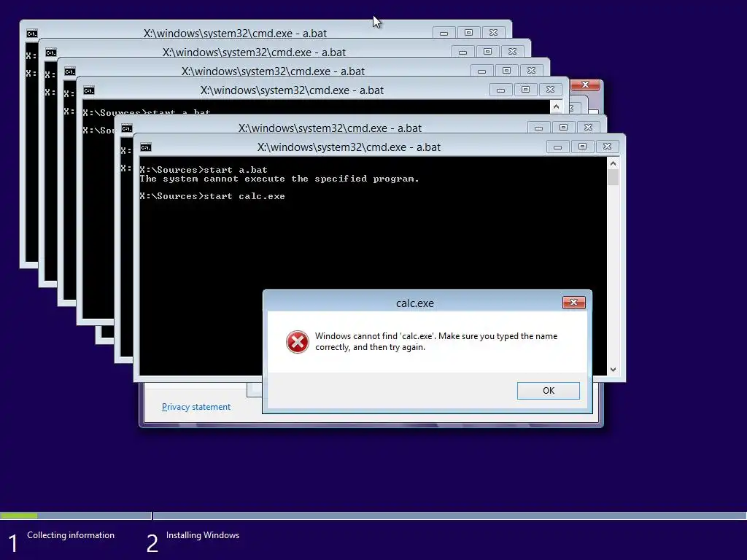Image resolution: width=747 pixels, height=560 pixels.
Task: Maximize the frontmost cmd.exe window
Action: point(582,147)
